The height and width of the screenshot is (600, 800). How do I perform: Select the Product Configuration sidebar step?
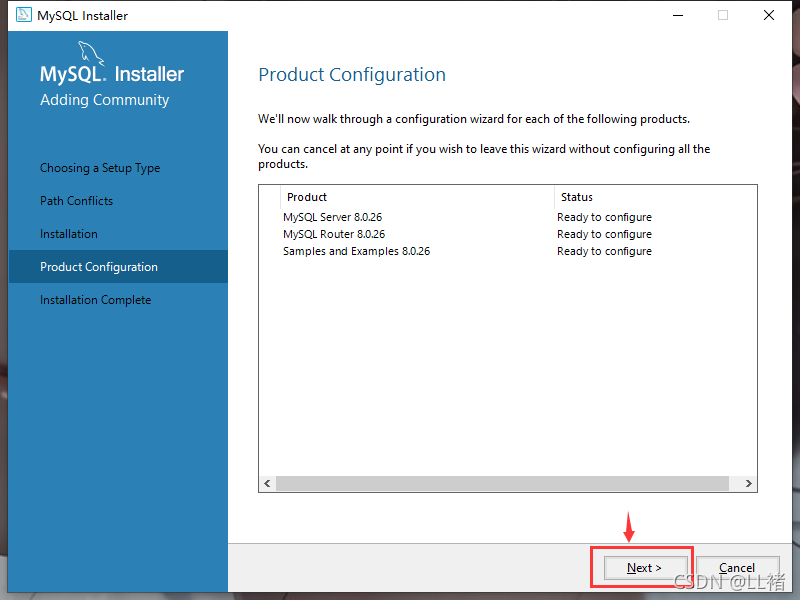pyautogui.click(x=118, y=267)
